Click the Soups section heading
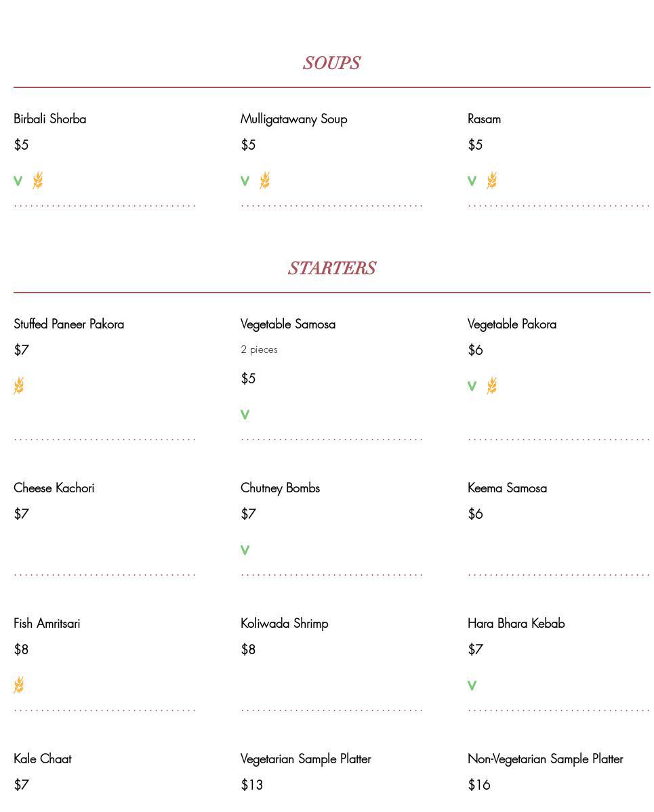 pyautogui.click(x=331, y=63)
